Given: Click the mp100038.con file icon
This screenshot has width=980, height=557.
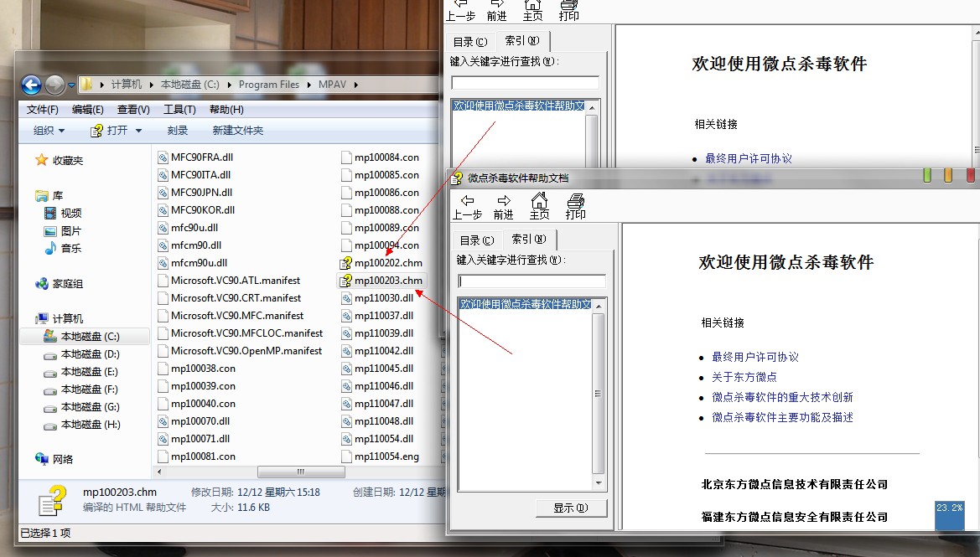Looking at the screenshot, I should coord(163,369).
